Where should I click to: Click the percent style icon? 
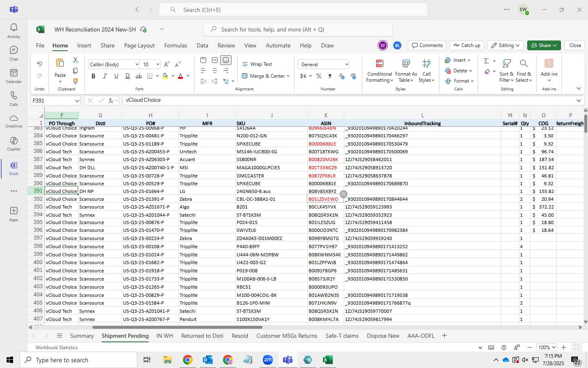318,76
